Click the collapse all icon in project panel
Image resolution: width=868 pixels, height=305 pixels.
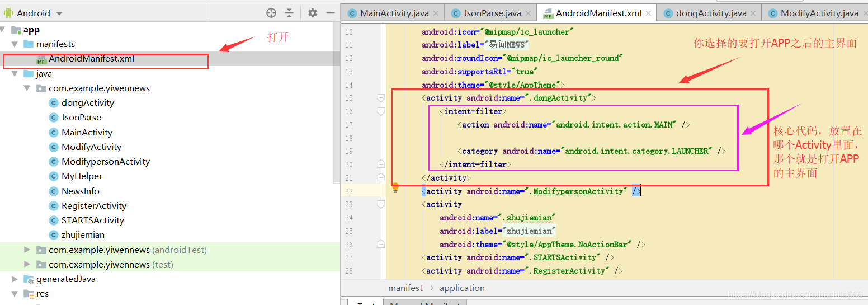(x=289, y=13)
